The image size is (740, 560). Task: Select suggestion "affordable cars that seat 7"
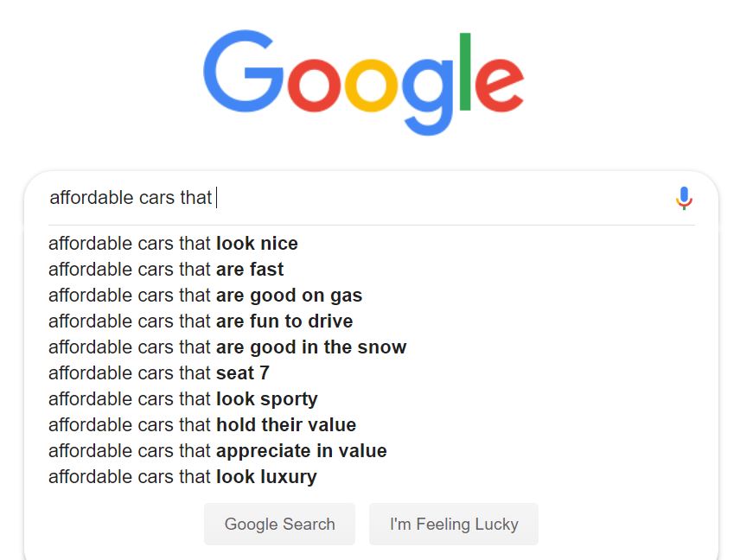(159, 373)
